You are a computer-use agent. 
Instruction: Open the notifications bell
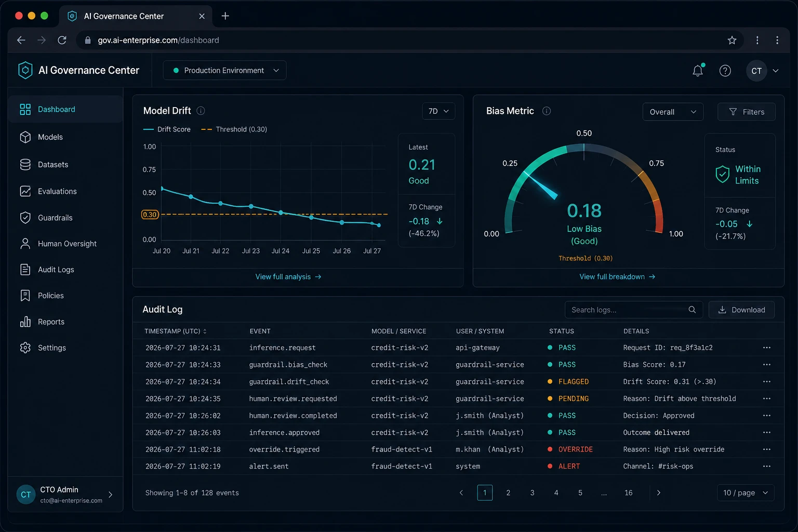click(698, 71)
